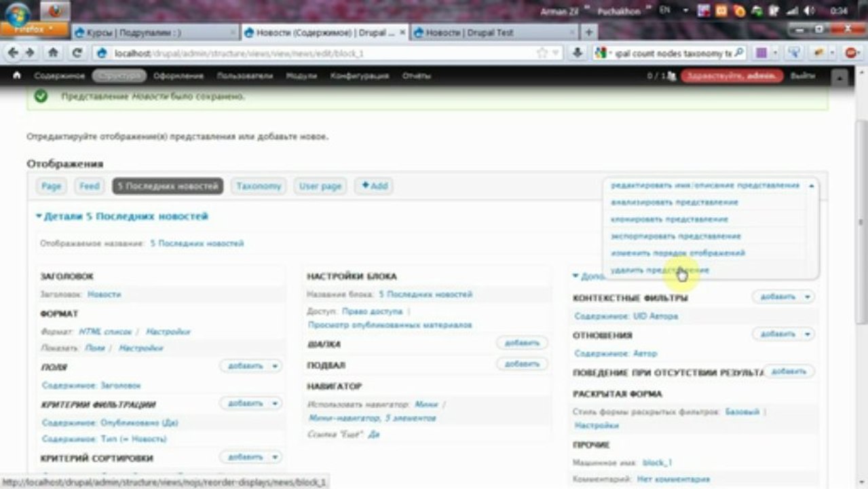Open the EN language indicator
868x489 pixels.
click(664, 10)
